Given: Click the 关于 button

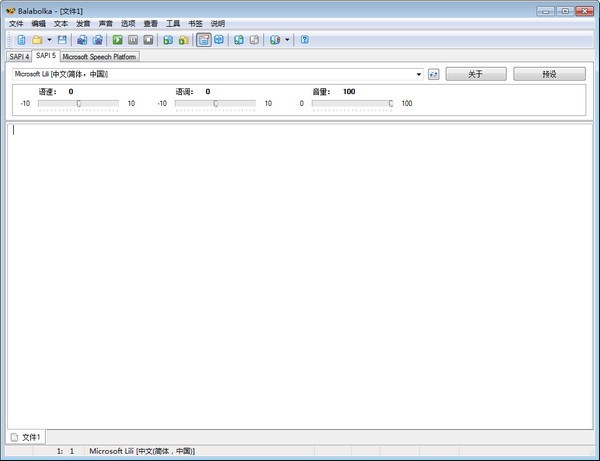Looking at the screenshot, I should (475, 74).
